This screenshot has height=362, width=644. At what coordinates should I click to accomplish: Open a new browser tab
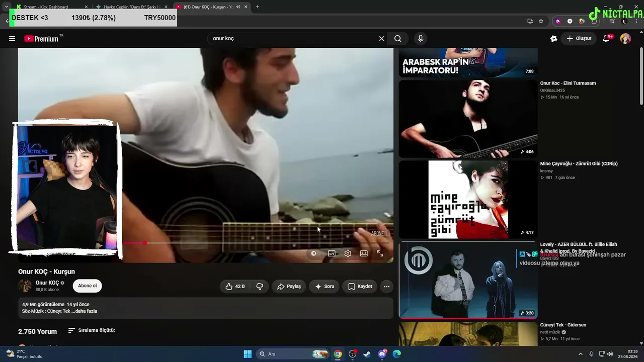pyautogui.click(x=258, y=7)
